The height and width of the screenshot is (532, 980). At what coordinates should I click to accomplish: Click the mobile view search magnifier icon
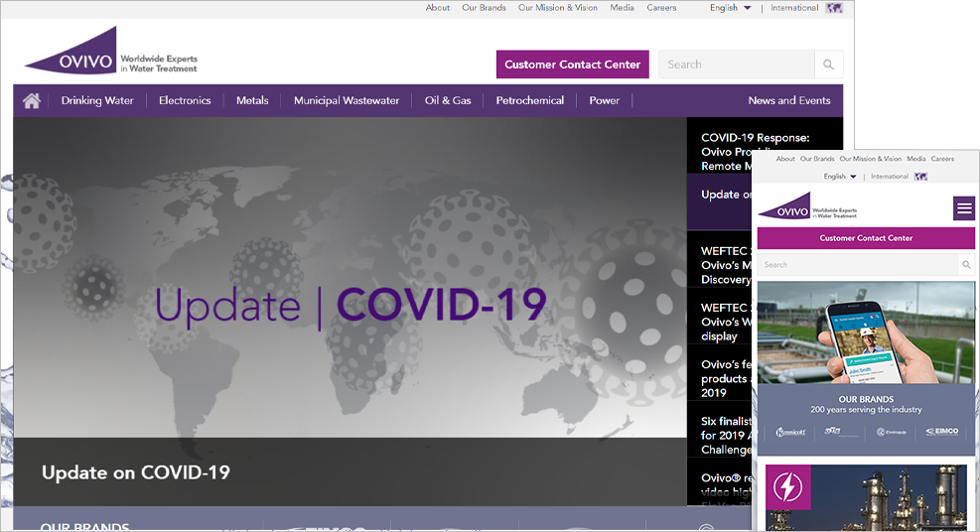[966, 265]
